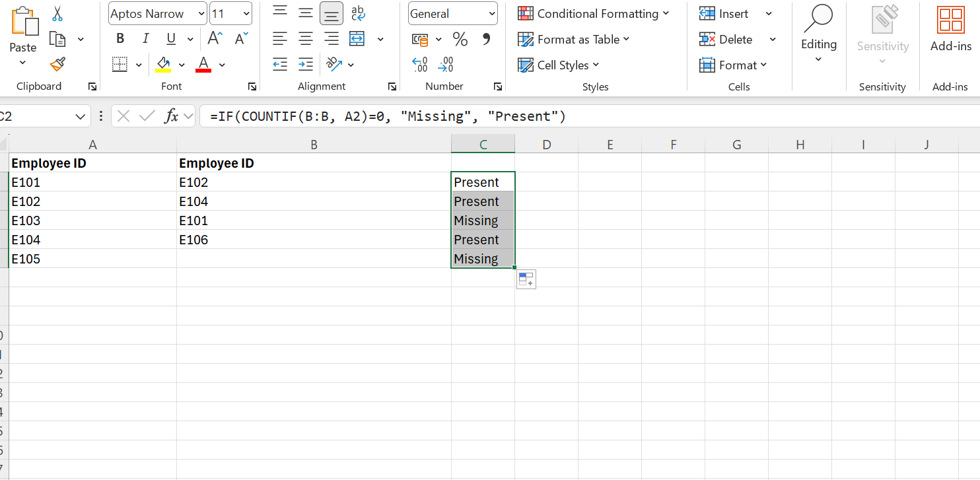
Task: Toggle Wrap Text for the selection
Action: tap(358, 13)
